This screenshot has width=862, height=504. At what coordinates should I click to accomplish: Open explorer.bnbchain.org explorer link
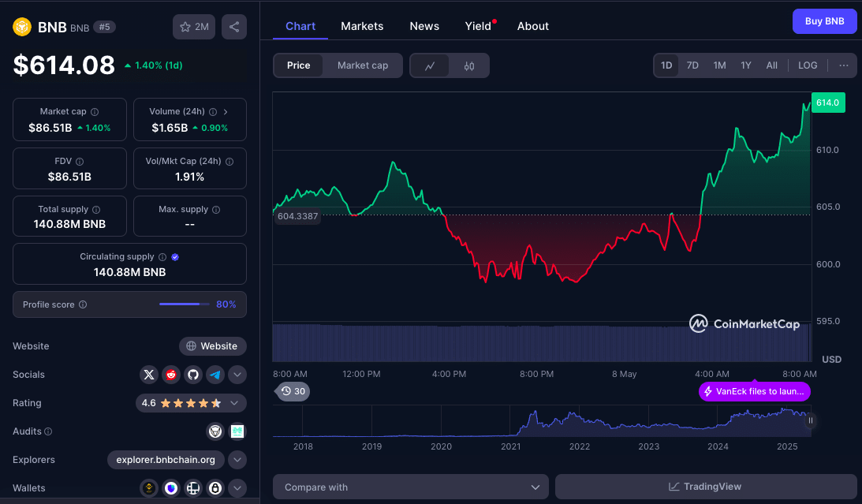166,460
